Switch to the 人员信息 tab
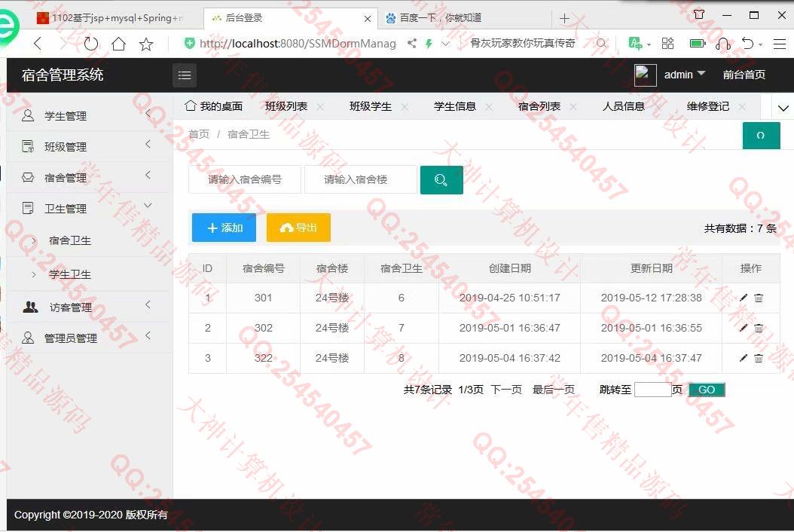The width and height of the screenshot is (794, 532). [x=623, y=106]
